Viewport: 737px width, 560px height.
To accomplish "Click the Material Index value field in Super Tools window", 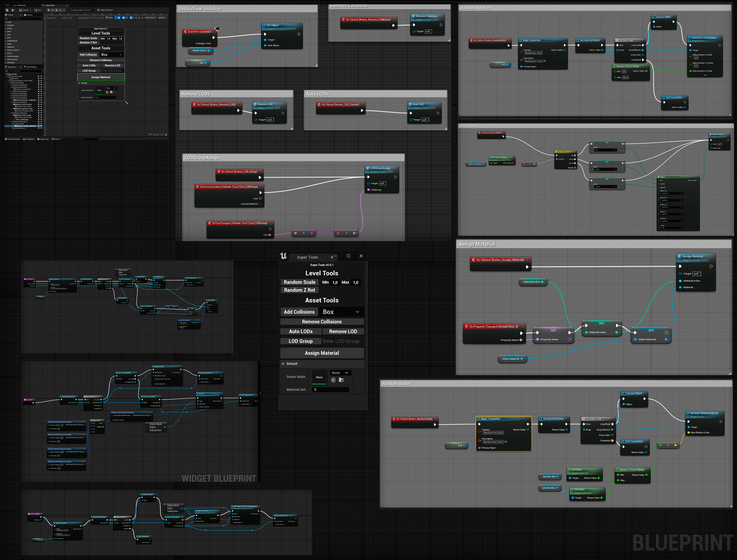I will coord(330,389).
